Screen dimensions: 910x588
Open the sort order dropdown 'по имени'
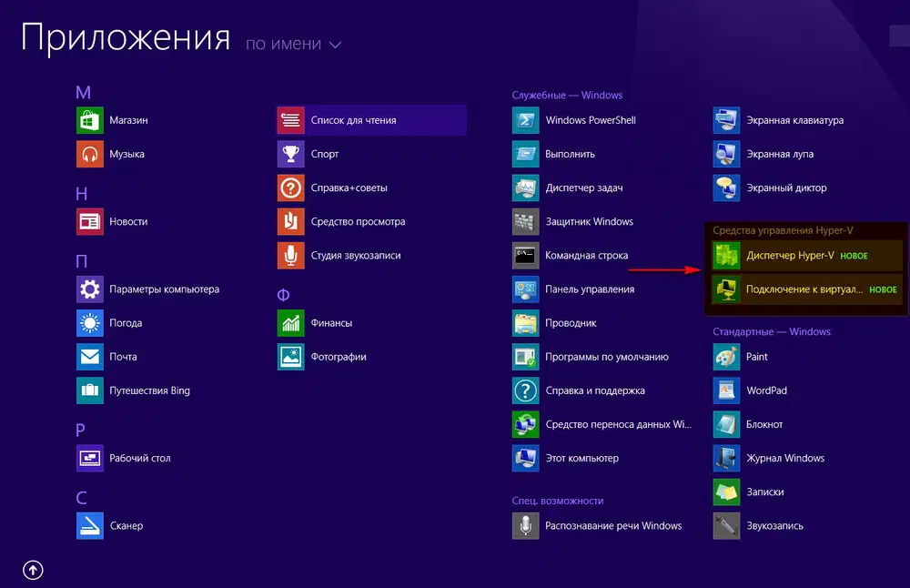(x=292, y=43)
